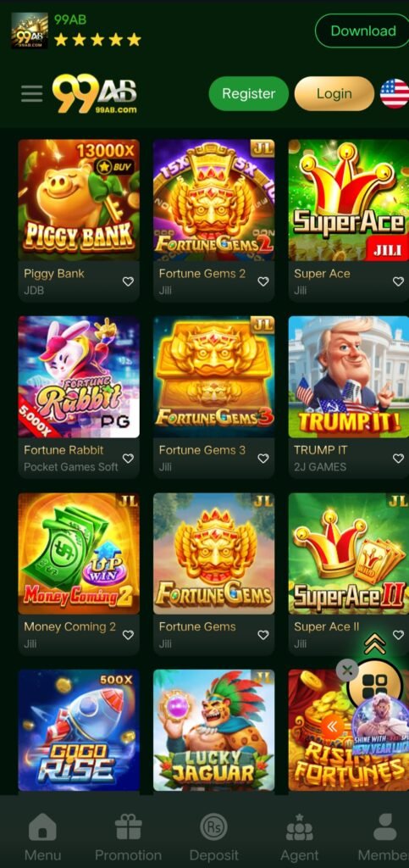409x868 pixels.
Task: Tap the US flag language icon
Action: 395,93
